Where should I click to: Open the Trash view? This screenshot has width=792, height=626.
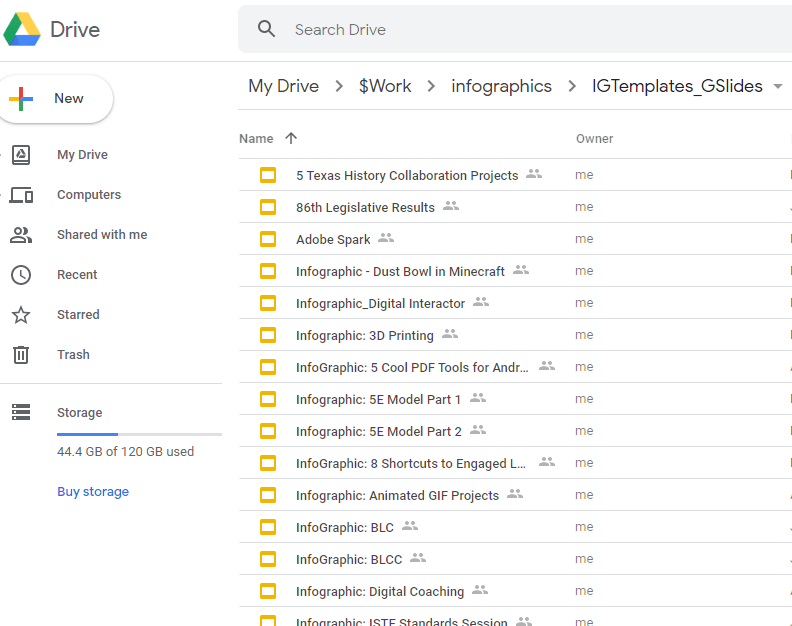click(x=73, y=354)
